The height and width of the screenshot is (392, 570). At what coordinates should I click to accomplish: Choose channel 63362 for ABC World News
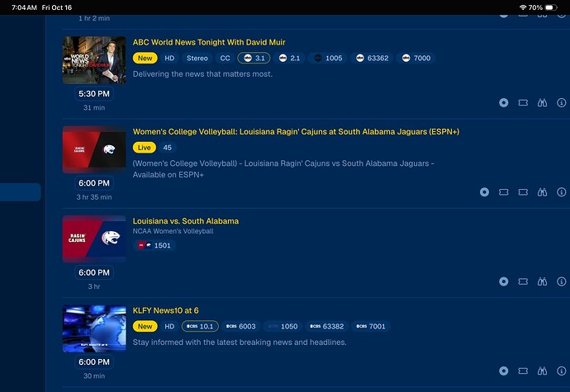point(372,58)
